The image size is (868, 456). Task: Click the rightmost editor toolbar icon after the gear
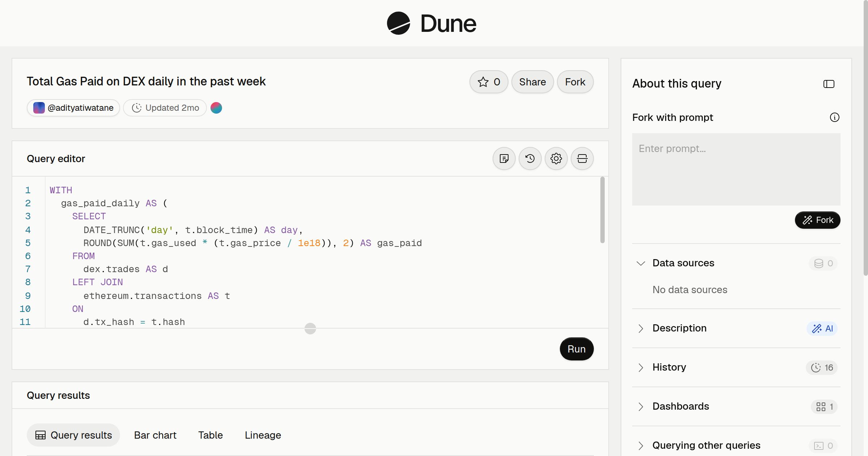coord(582,159)
